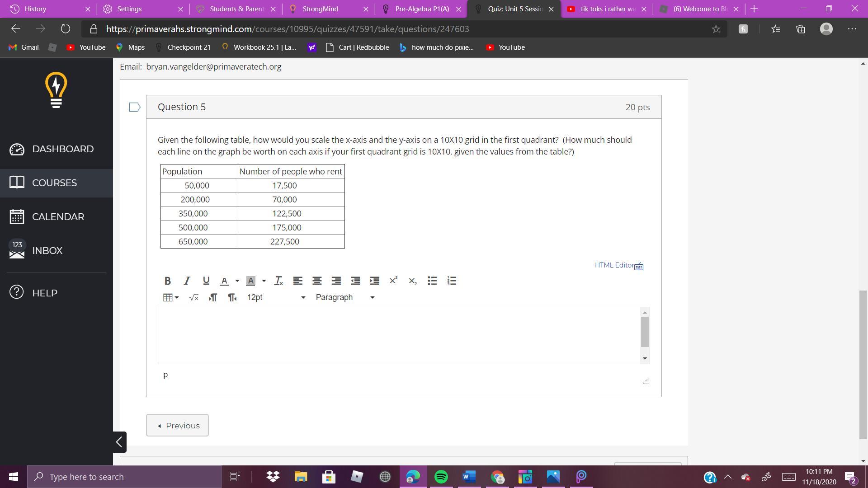This screenshot has height=488, width=868.
Task: Switch to the HTML Editor link
Action: (x=614, y=265)
